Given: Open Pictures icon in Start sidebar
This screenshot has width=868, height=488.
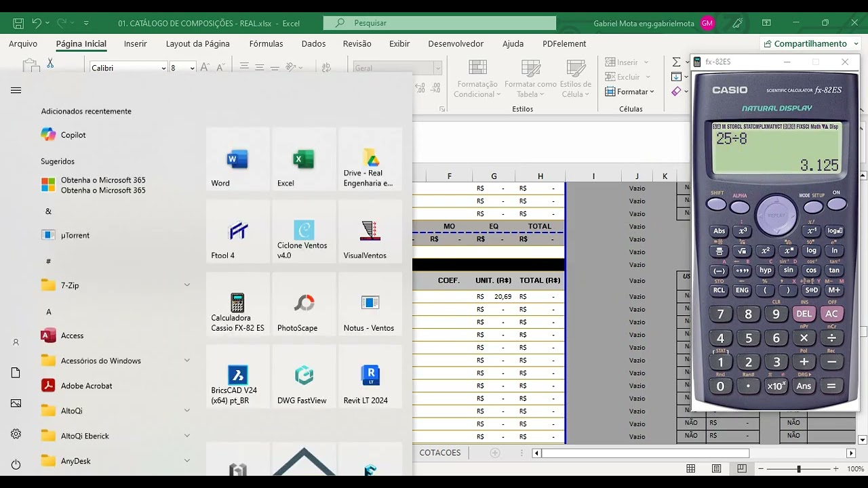Looking at the screenshot, I should [16, 403].
